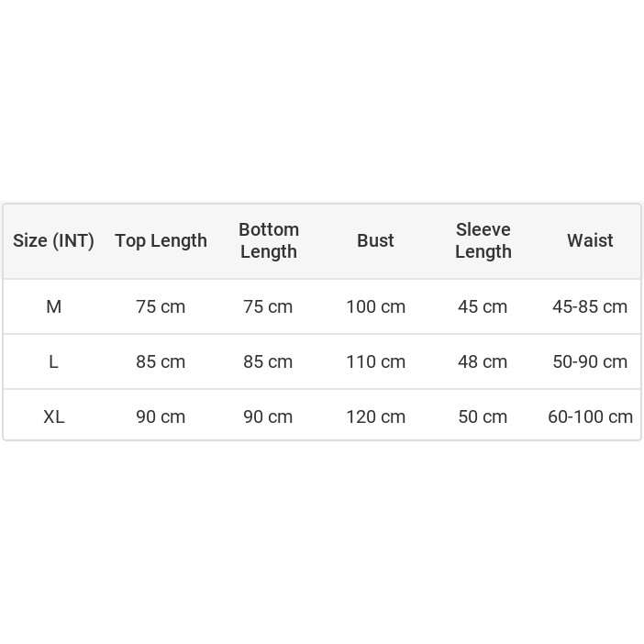The image size is (644, 644).
Task: Click the 120 cm bust measurement
Action: tap(375, 416)
